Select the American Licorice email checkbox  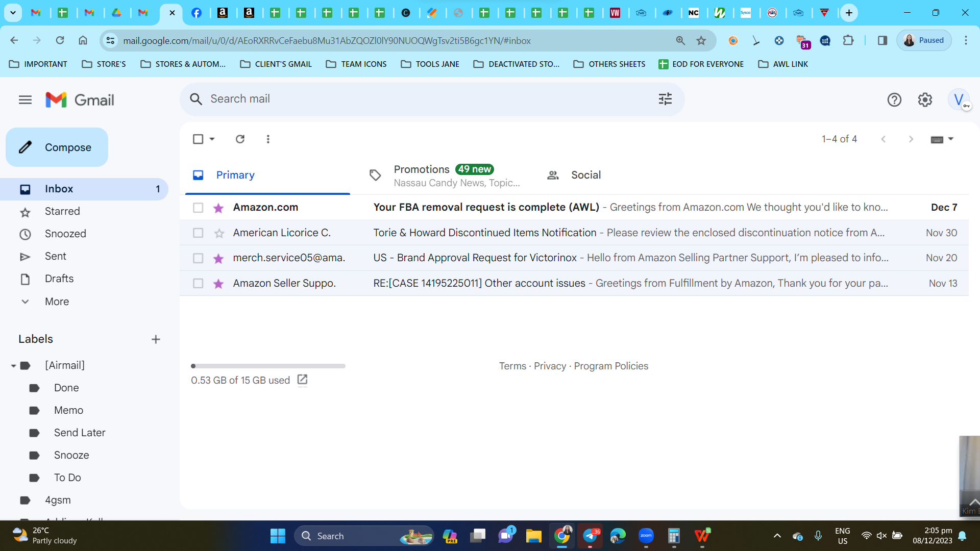tap(198, 233)
